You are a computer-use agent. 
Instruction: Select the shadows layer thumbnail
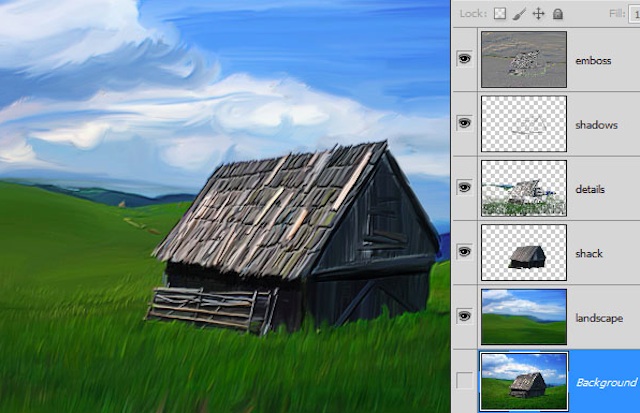click(523, 123)
